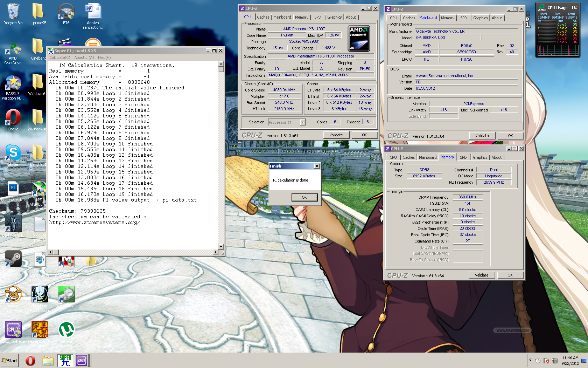Click the Core Speed value 4080.04 MHz
Image resolution: width=588 pixels, height=368 pixels.
[284, 90]
